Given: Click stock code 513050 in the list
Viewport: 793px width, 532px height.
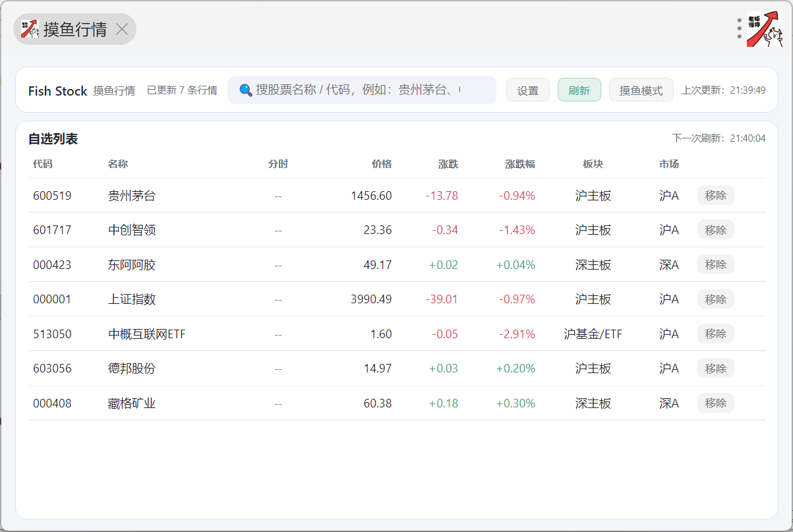Looking at the screenshot, I should point(52,334).
